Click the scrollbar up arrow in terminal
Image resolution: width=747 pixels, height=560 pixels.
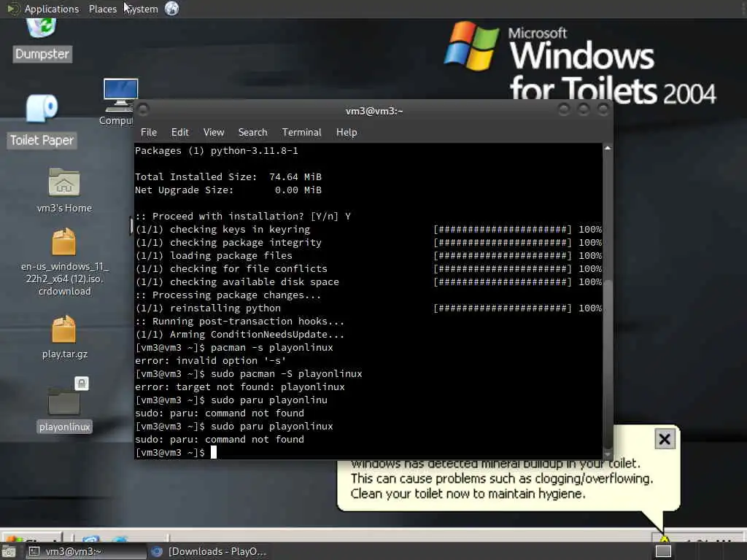608,149
